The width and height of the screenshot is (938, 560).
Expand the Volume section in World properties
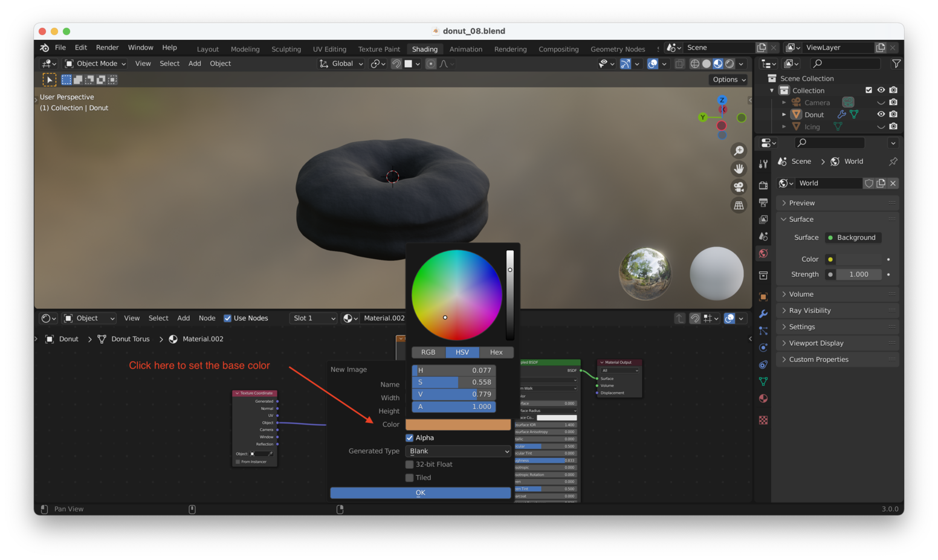coord(801,294)
